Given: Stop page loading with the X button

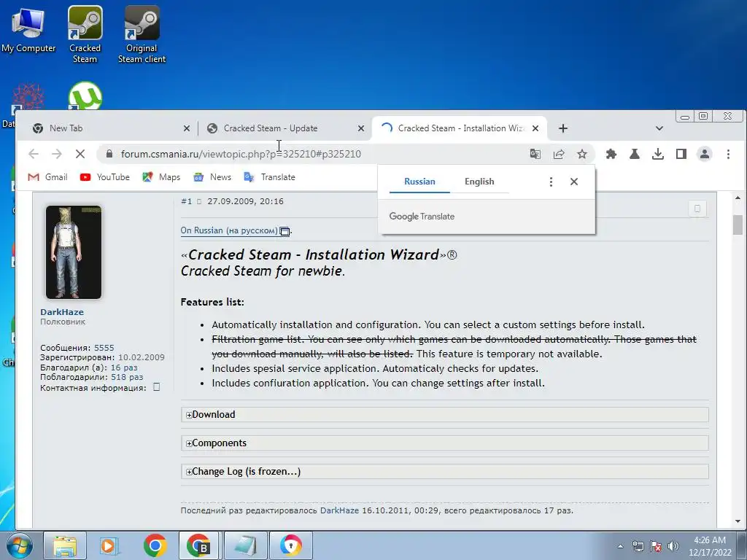Looking at the screenshot, I should click(x=80, y=154).
